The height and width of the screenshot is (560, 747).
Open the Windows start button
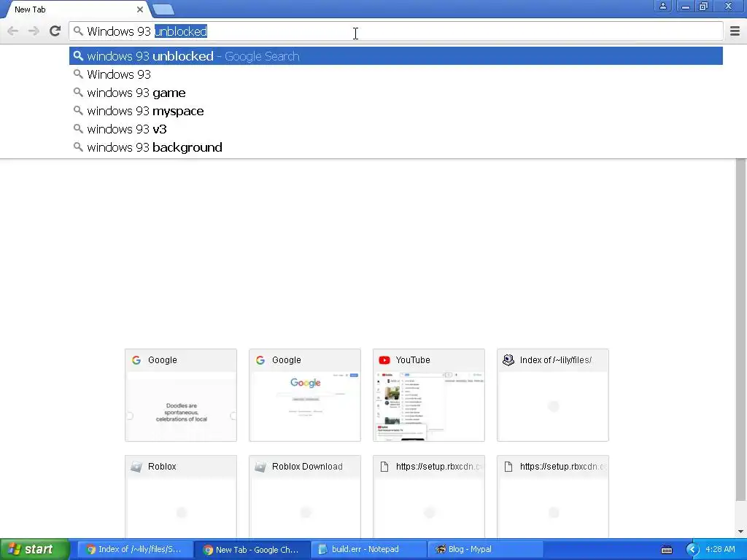(34, 549)
